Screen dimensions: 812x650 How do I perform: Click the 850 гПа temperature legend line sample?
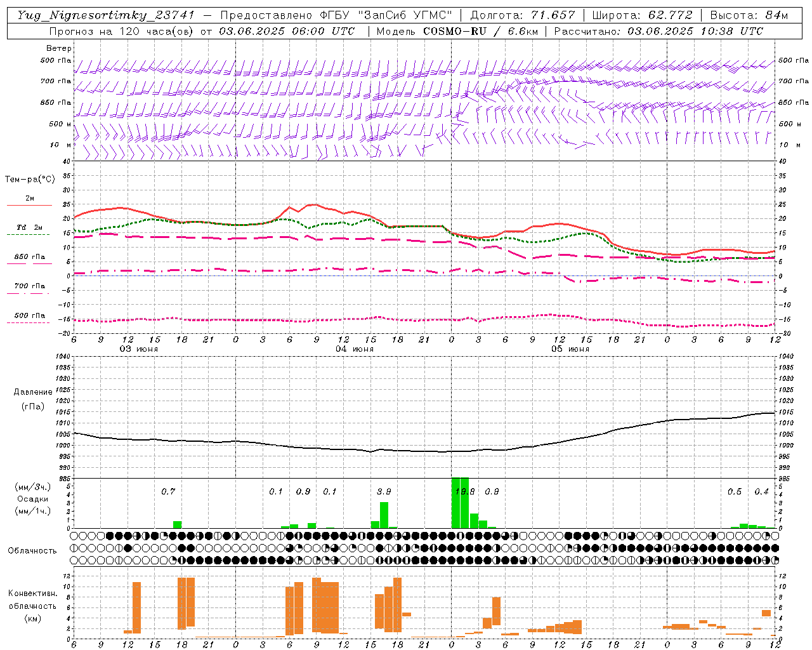(x=29, y=264)
